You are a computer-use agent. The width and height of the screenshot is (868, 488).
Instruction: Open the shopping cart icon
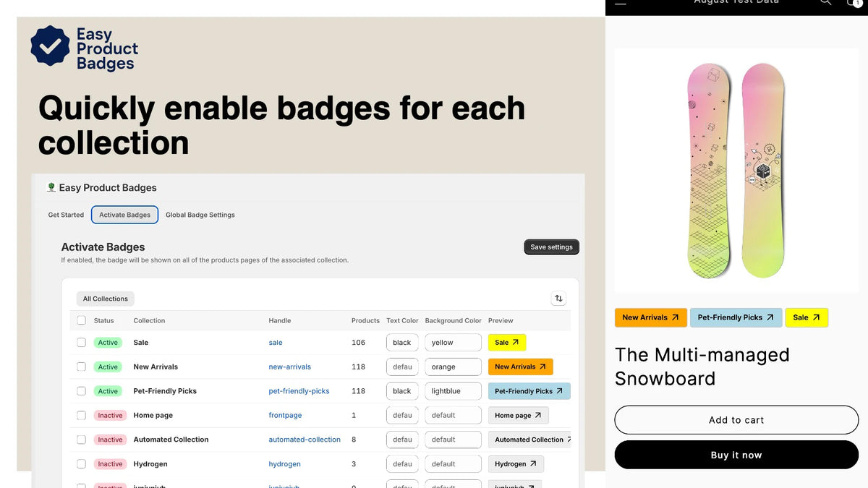[x=854, y=3]
